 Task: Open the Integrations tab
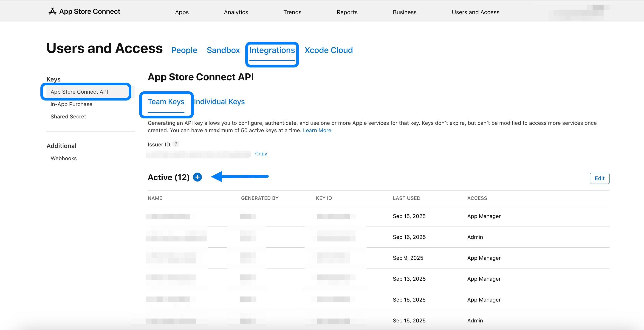pyautogui.click(x=272, y=50)
